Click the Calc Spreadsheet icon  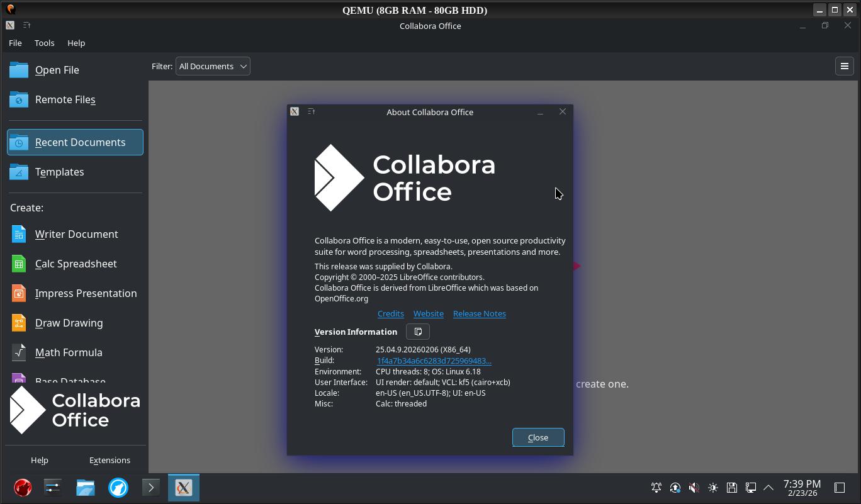(x=19, y=264)
